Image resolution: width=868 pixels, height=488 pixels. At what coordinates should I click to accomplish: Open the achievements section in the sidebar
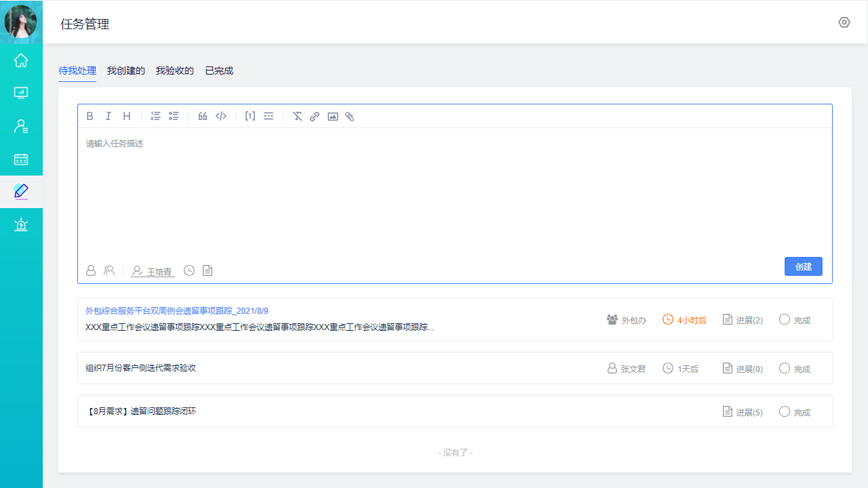tap(21, 224)
